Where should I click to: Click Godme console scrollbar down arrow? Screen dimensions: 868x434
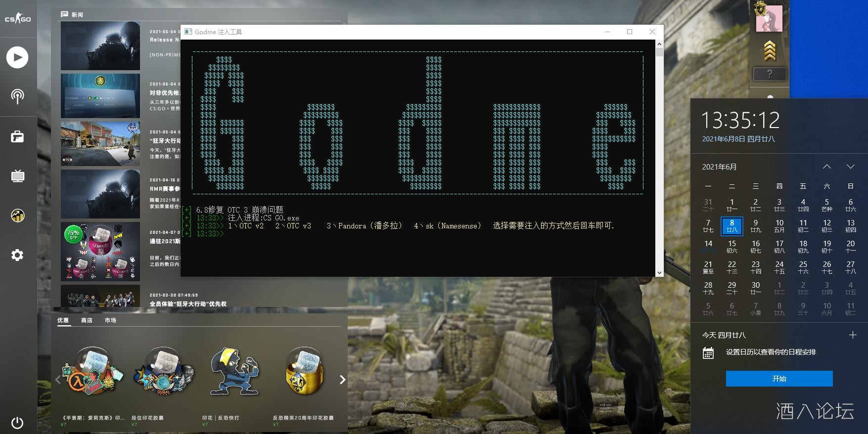(x=659, y=272)
